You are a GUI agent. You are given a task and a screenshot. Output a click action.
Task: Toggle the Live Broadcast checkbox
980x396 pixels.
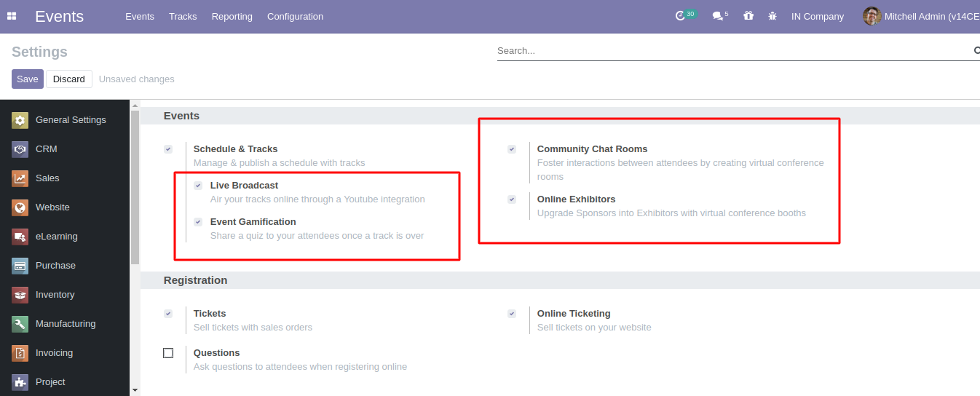198,186
